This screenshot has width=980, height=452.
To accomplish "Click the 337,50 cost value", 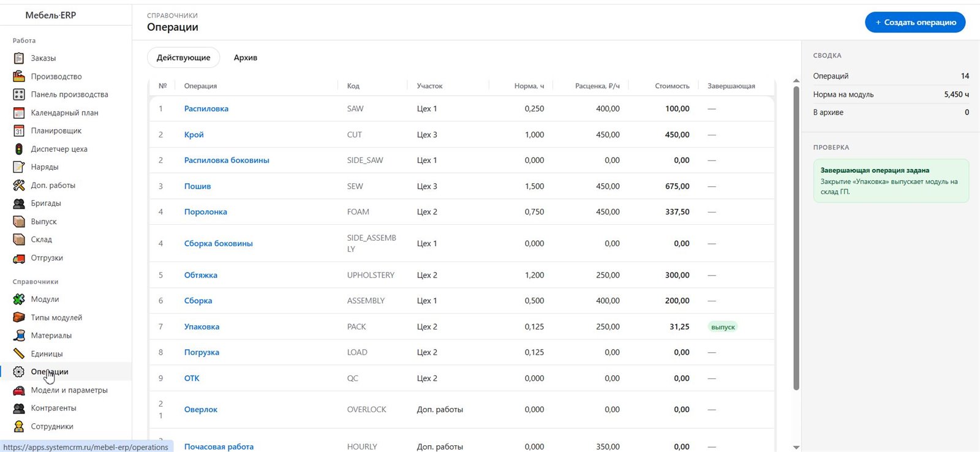I will (x=677, y=212).
